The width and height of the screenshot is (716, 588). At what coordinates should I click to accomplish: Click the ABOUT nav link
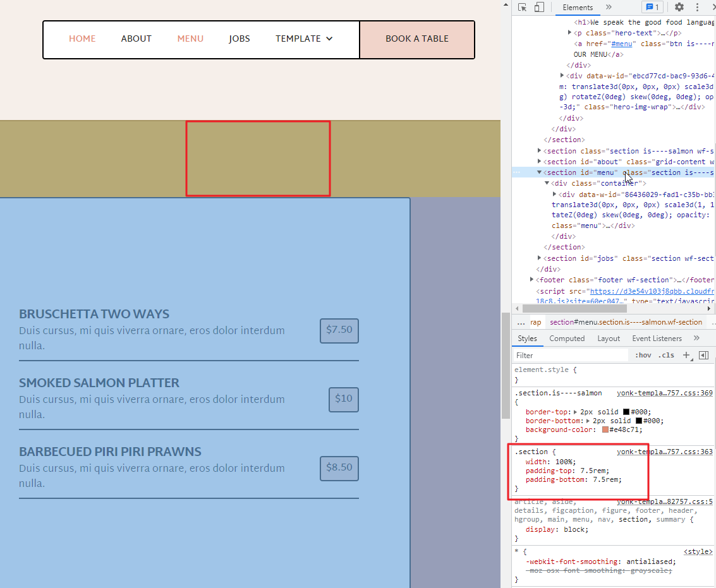tap(136, 39)
